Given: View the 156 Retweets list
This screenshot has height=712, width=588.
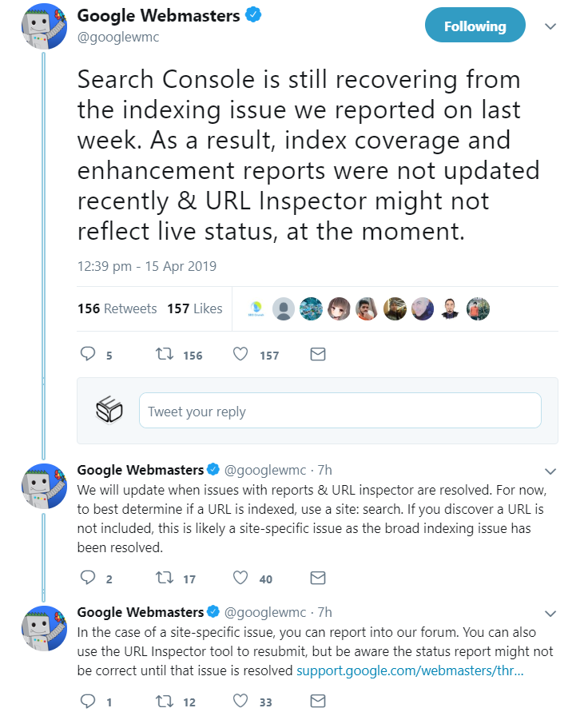Looking at the screenshot, I should pos(117,308).
